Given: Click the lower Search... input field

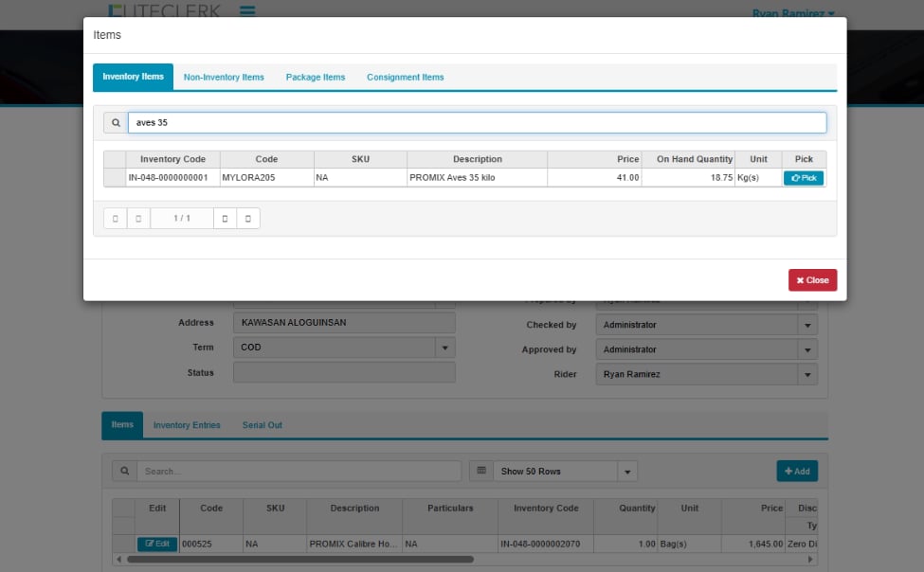Looking at the screenshot, I should point(299,472).
